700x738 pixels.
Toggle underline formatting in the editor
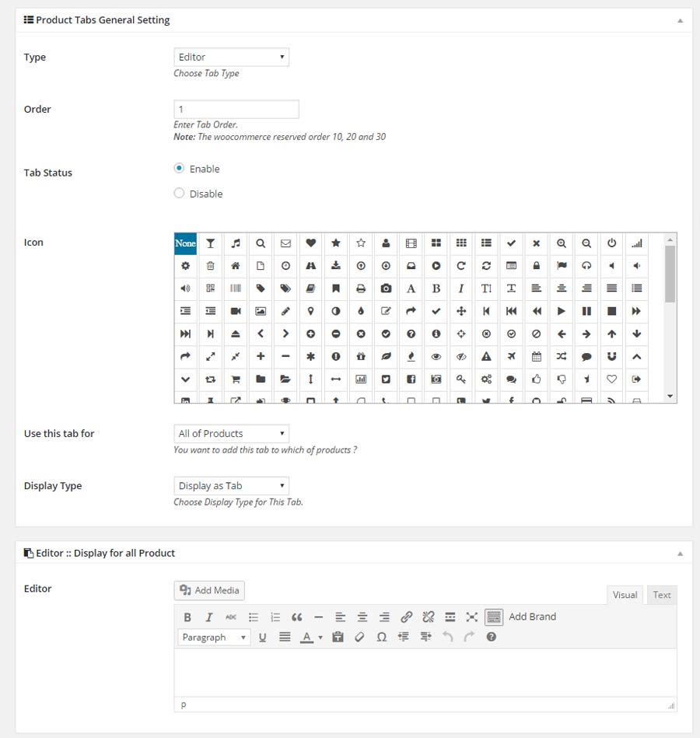click(263, 637)
